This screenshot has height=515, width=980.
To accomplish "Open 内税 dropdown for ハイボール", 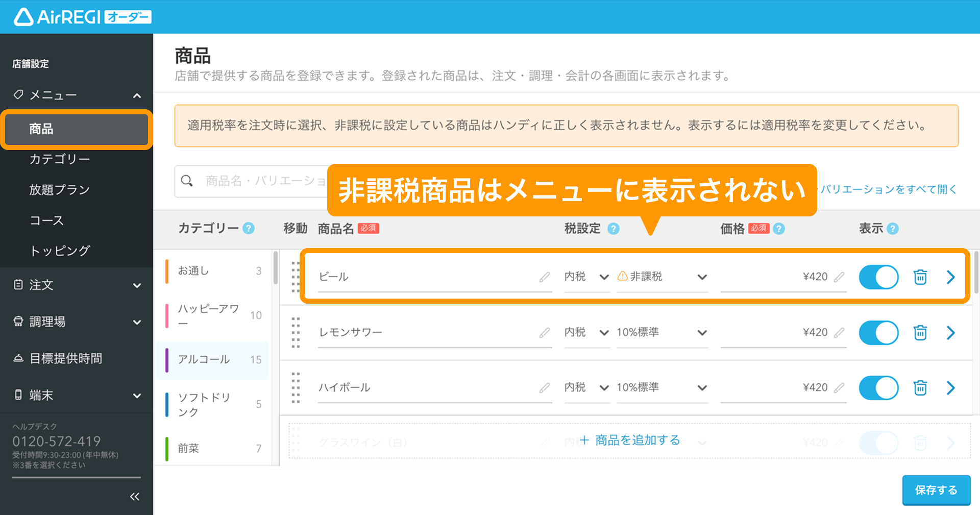I will coord(587,388).
